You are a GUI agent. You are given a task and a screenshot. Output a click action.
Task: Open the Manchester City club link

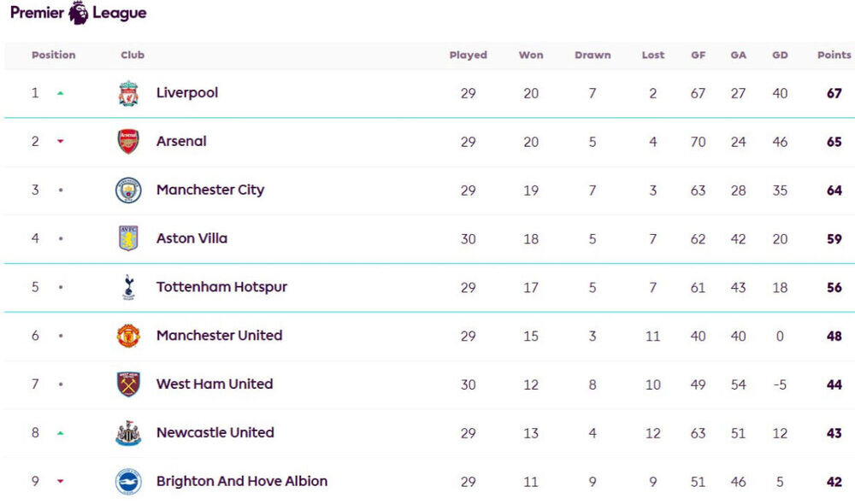pos(210,190)
